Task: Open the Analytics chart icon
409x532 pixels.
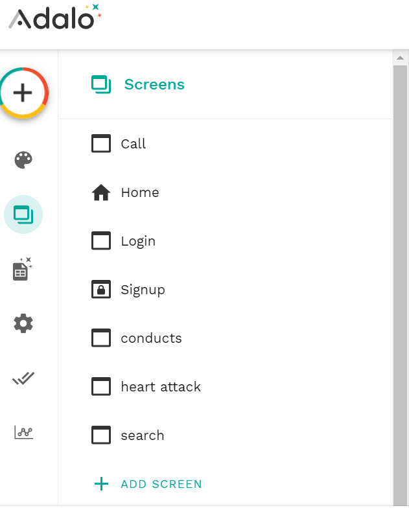Action: tap(23, 432)
